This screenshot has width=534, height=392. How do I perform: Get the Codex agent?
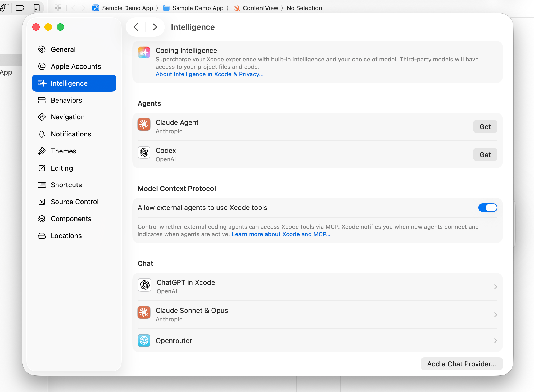pyautogui.click(x=485, y=155)
